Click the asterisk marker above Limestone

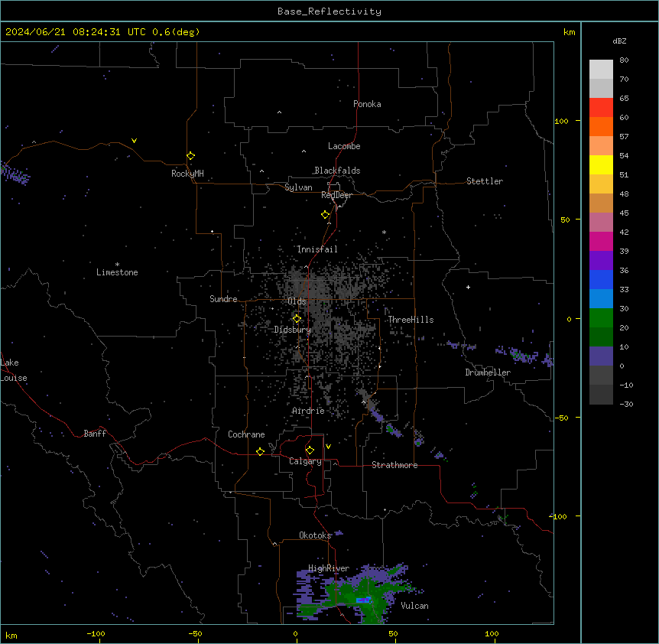117,265
